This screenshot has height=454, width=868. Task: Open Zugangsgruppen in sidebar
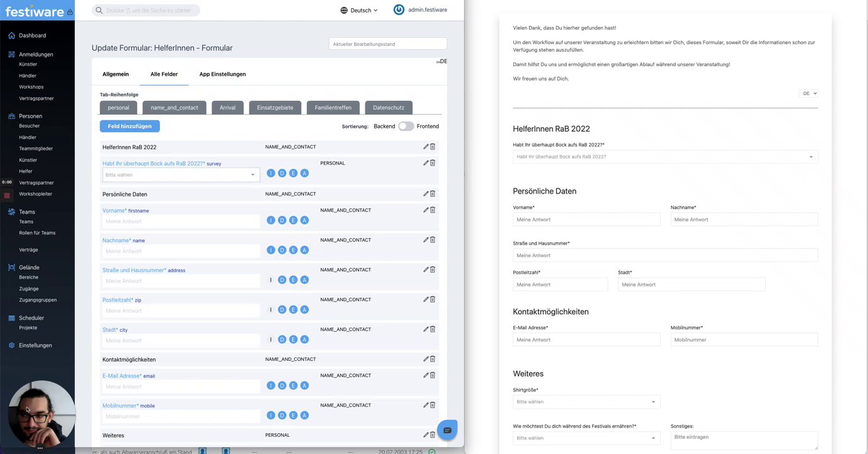click(38, 300)
